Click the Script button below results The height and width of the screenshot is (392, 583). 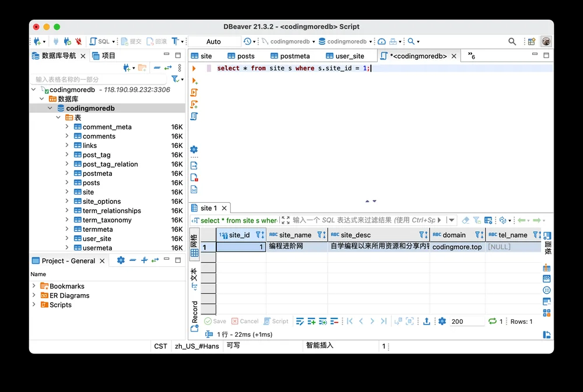tap(276, 321)
